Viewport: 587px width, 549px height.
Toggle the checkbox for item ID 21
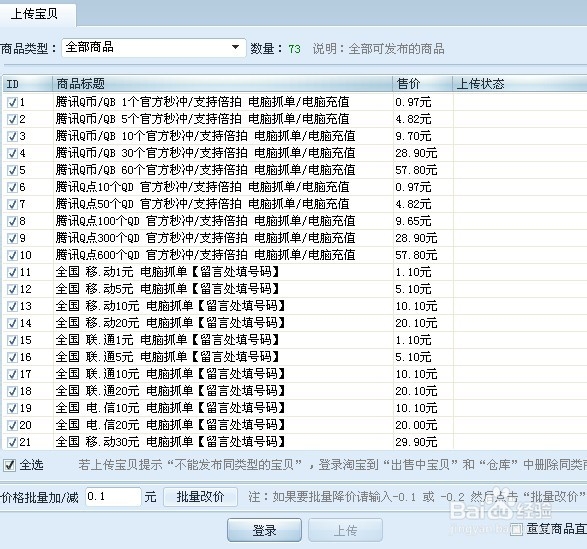tap(12, 442)
